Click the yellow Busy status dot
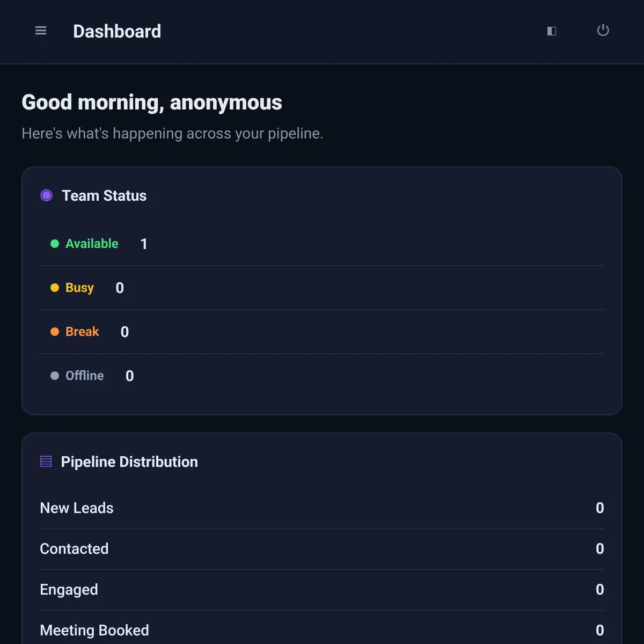The height and width of the screenshot is (644, 644). (55, 288)
